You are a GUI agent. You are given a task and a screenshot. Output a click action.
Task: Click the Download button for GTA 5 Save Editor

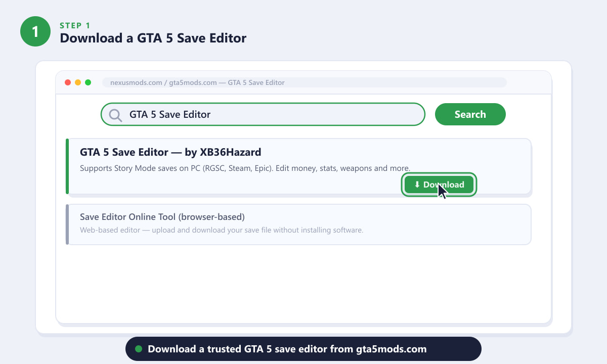tap(439, 185)
